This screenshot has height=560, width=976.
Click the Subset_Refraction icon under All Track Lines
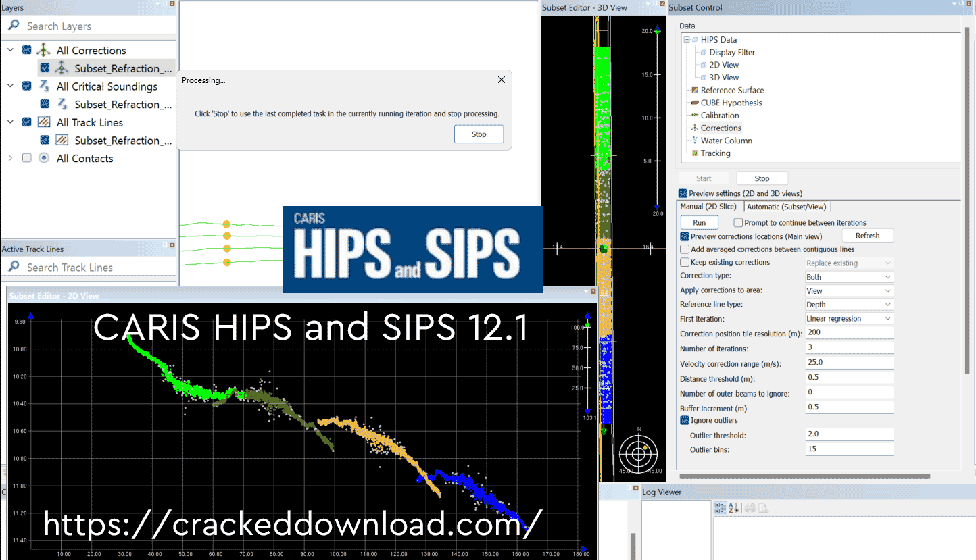62,140
